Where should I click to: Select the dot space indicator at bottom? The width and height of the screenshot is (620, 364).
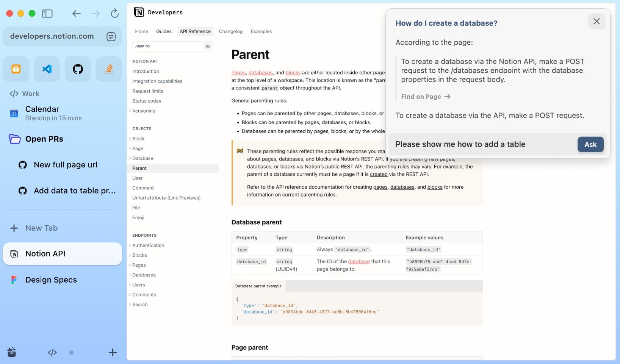click(71, 352)
